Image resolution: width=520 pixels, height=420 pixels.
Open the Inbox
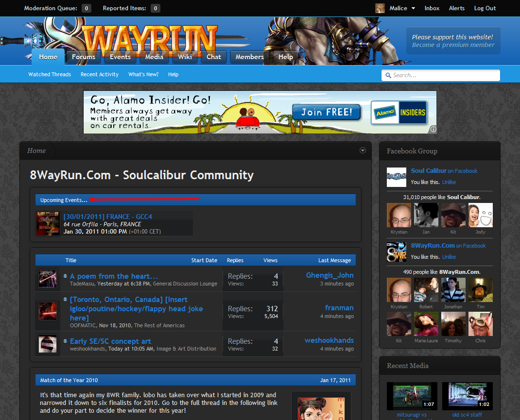point(432,8)
